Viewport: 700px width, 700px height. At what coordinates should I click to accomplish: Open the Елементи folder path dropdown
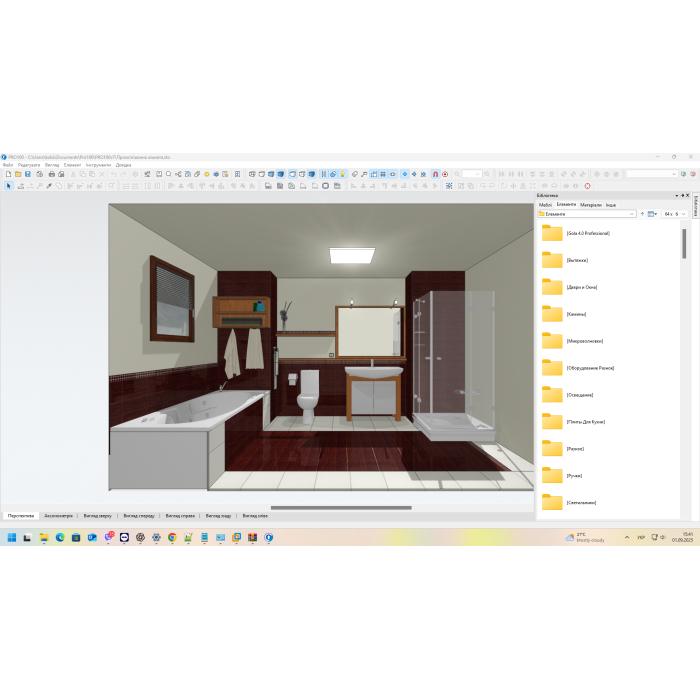[x=632, y=214]
